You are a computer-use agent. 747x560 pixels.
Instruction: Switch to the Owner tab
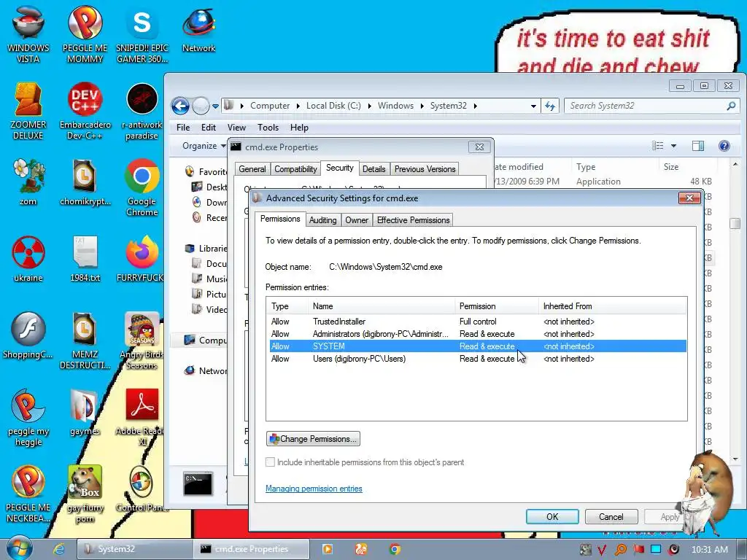[x=356, y=220]
